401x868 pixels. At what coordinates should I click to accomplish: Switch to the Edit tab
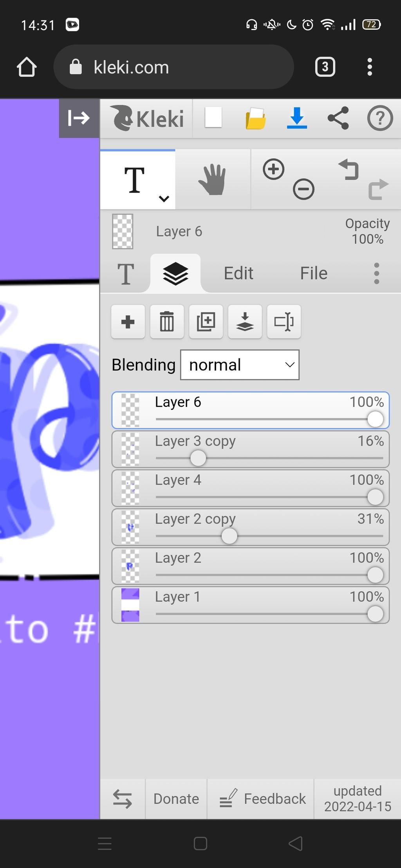click(x=238, y=273)
